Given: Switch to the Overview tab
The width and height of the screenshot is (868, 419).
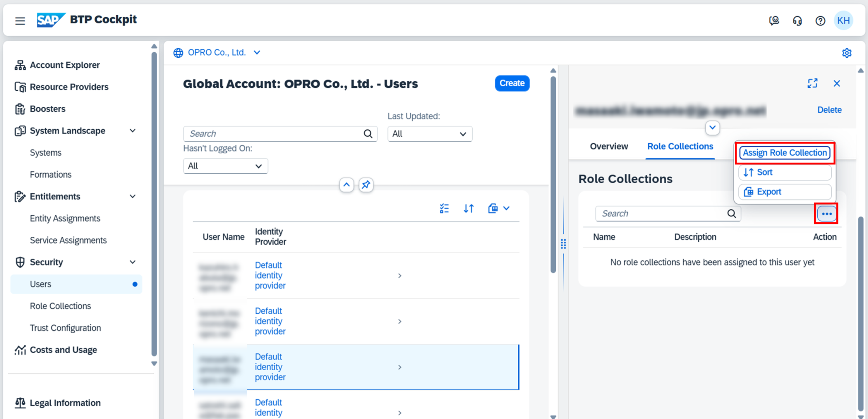Looking at the screenshot, I should 608,147.
